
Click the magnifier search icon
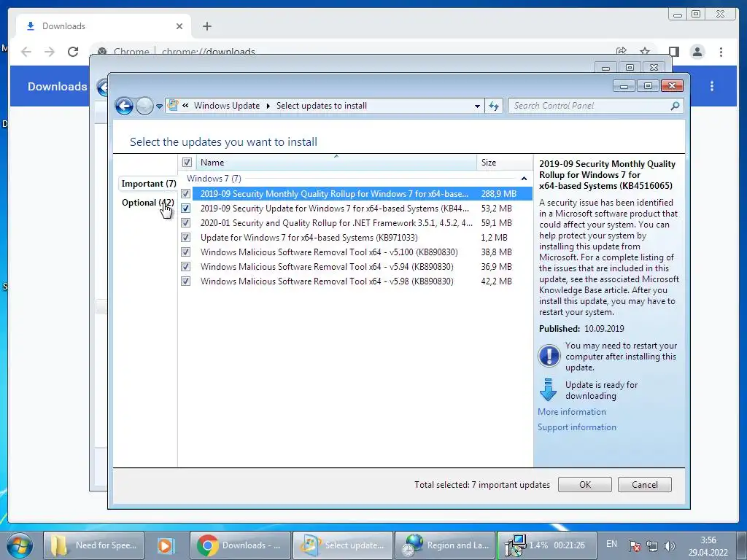pos(675,106)
